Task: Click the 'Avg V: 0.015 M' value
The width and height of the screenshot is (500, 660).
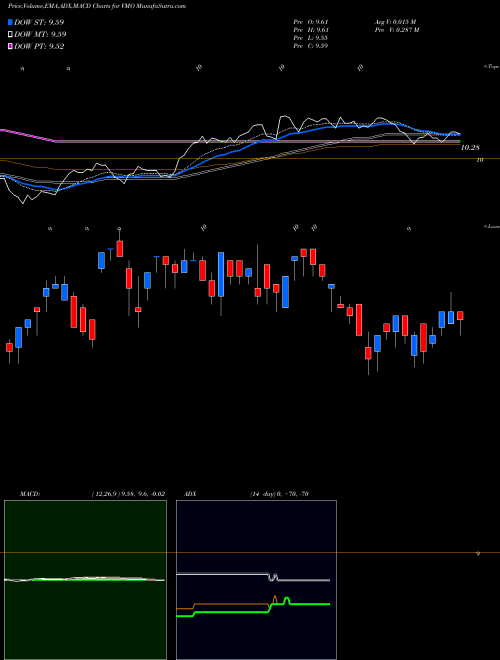Action: (x=395, y=22)
